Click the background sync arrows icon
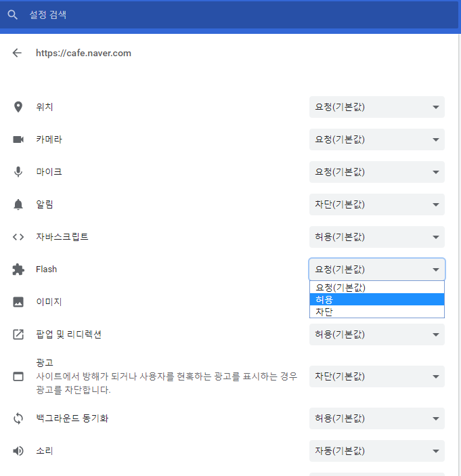 (18, 418)
